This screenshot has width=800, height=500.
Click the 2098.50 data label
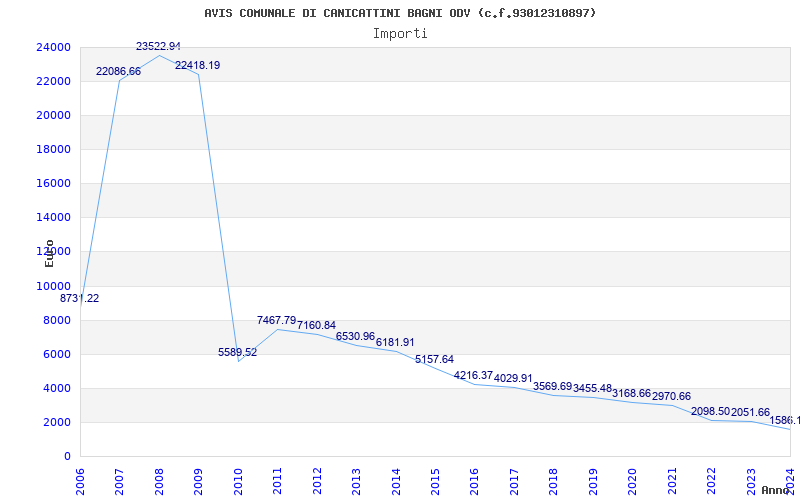711,412
